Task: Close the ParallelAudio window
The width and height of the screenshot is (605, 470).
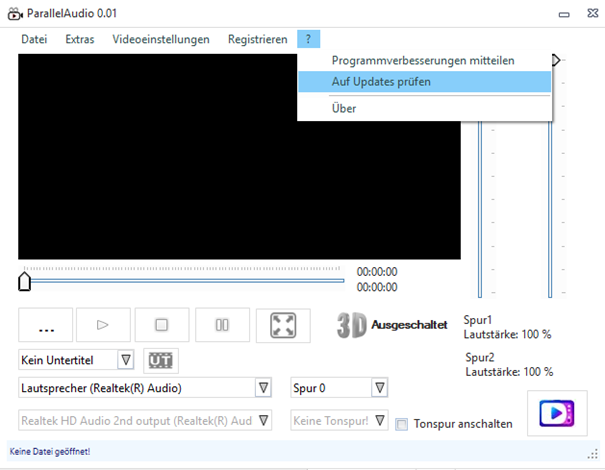Action: [593, 13]
